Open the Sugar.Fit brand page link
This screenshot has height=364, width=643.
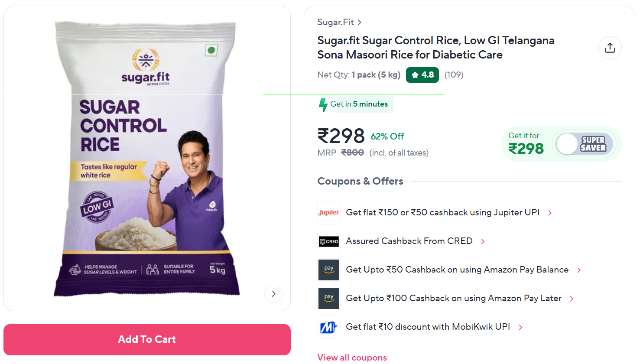[x=339, y=22]
